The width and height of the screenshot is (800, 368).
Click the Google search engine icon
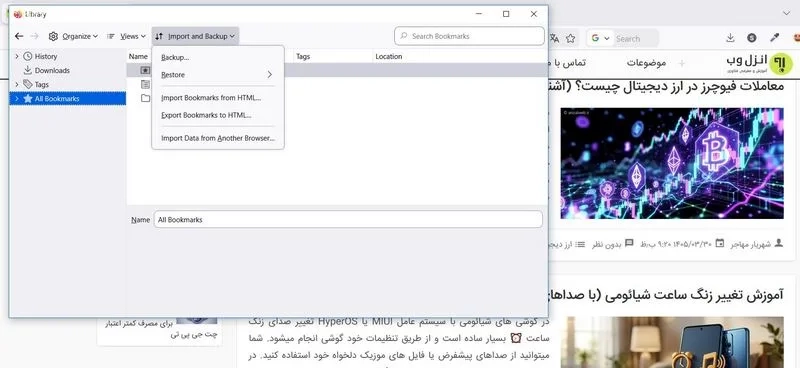click(x=595, y=38)
